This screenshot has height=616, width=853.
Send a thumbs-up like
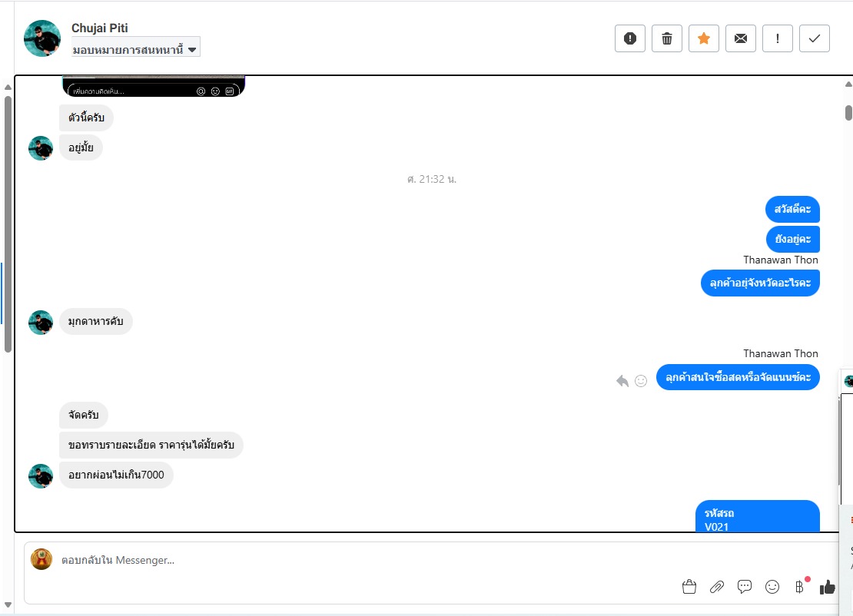(x=828, y=587)
